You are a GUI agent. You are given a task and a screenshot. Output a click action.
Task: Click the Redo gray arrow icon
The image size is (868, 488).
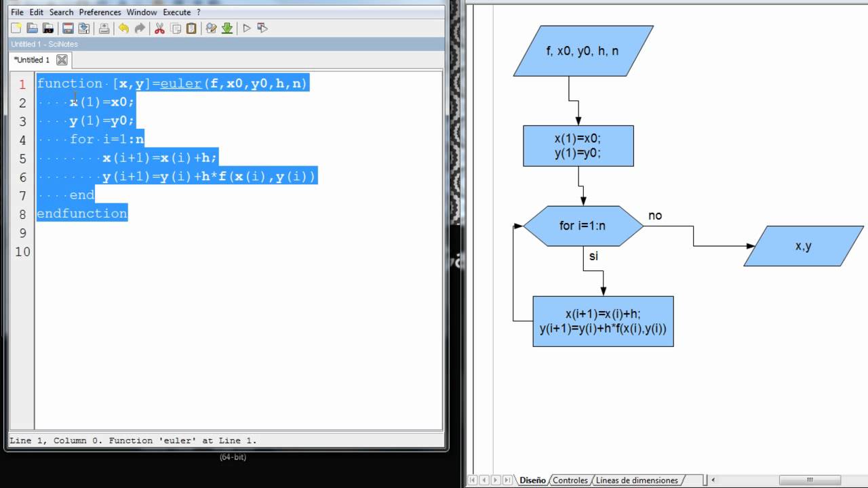coord(140,28)
